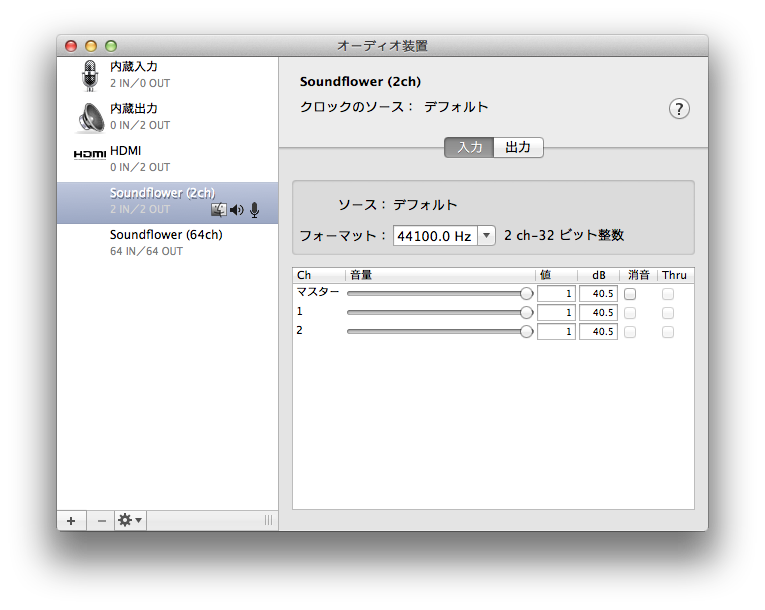
Task: Toggle the マスター Thru checkbox
Action: pos(668,294)
